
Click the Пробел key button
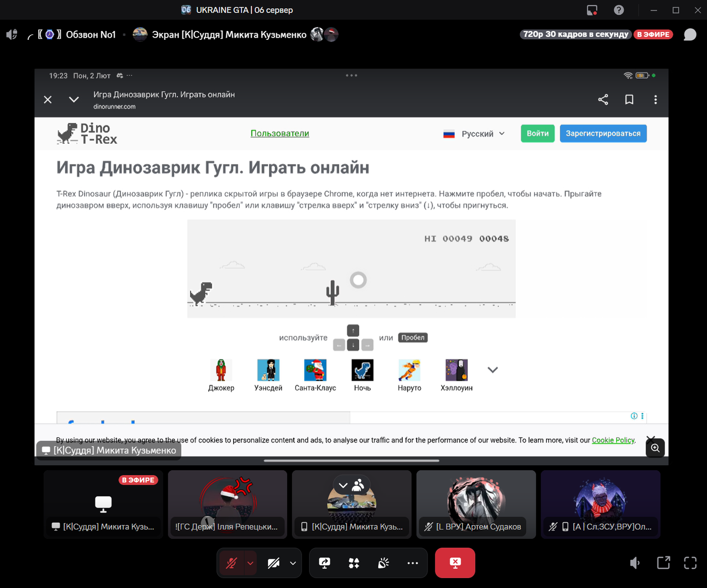(x=413, y=338)
